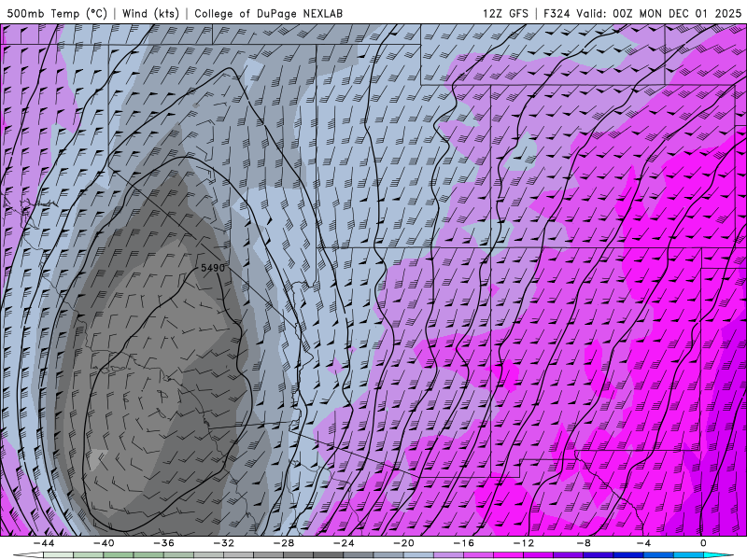The width and height of the screenshot is (747, 560).
Task: Click the -16 color scale label
Action: [463, 543]
